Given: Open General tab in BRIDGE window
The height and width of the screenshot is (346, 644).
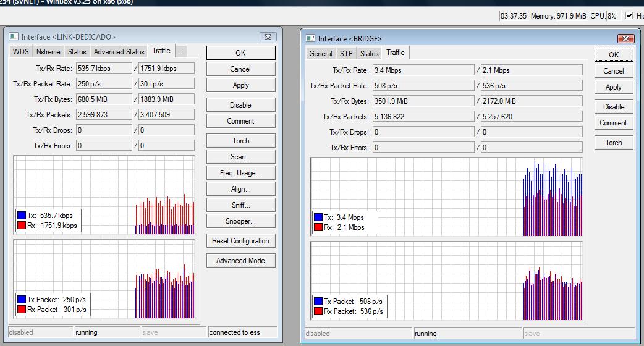Looking at the screenshot, I should (x=321, y=54).
